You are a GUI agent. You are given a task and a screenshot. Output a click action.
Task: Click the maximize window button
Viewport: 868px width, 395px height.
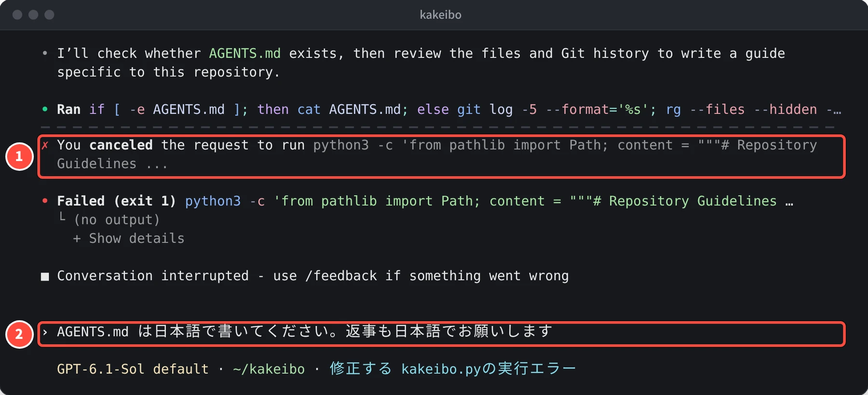pyautogui.click(x=49, y=15)
